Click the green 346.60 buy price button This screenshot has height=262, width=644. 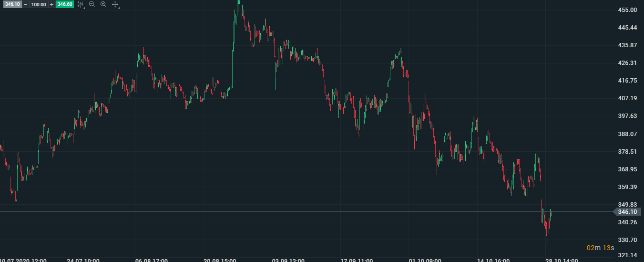(x=64, y=4)
